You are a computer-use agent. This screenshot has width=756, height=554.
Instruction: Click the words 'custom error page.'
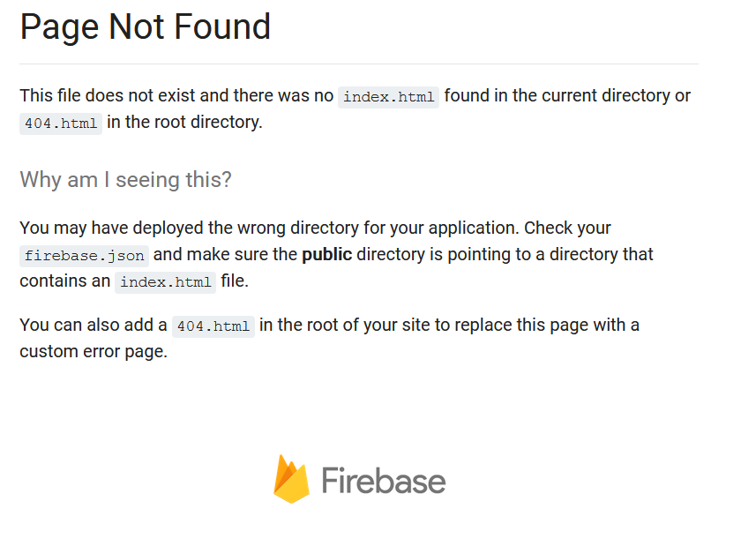click(x=94, y=352)
